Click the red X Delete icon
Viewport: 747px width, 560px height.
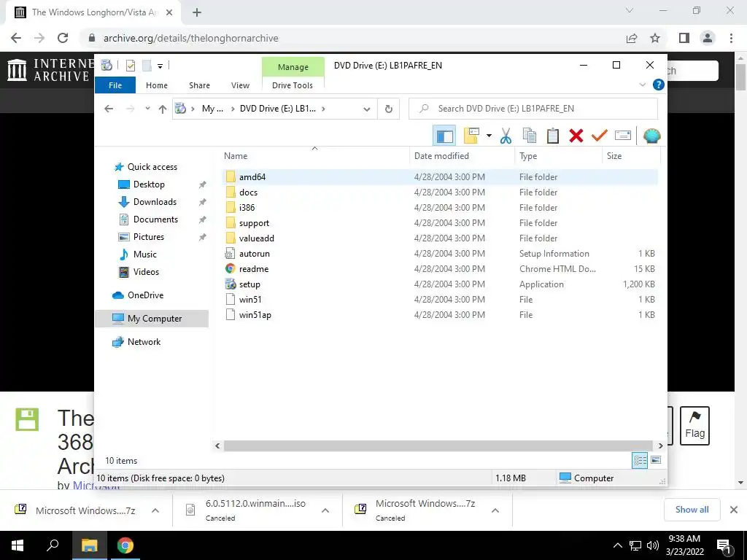pyautogui.click(x=576, y=136)
